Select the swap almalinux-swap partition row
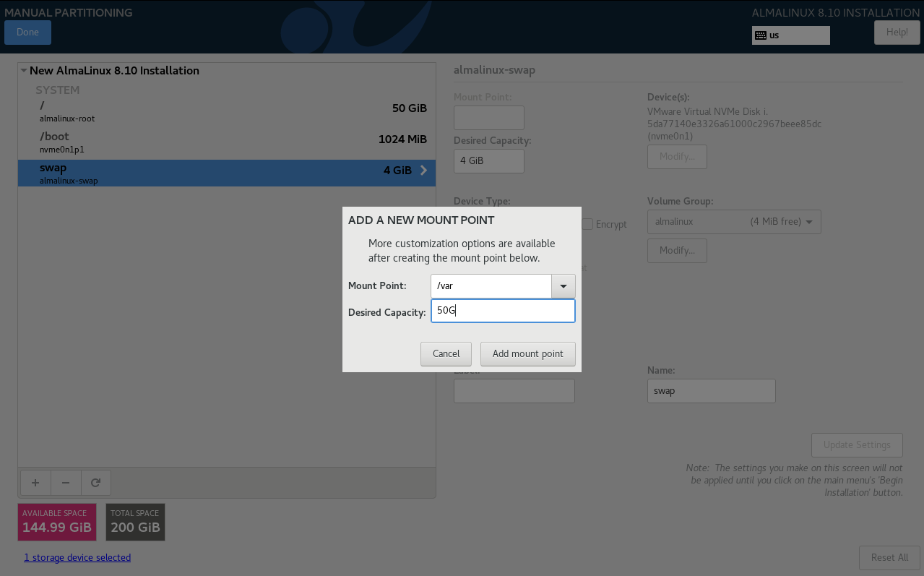Screen dimensions: 924x576 coord(227,173)
